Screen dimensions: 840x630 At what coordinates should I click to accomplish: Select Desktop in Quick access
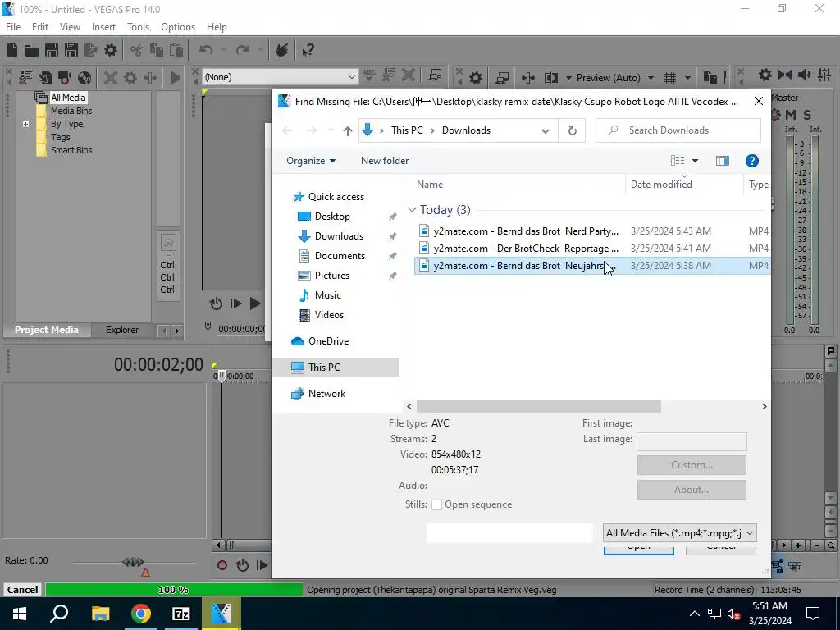[x=332, y=217]
